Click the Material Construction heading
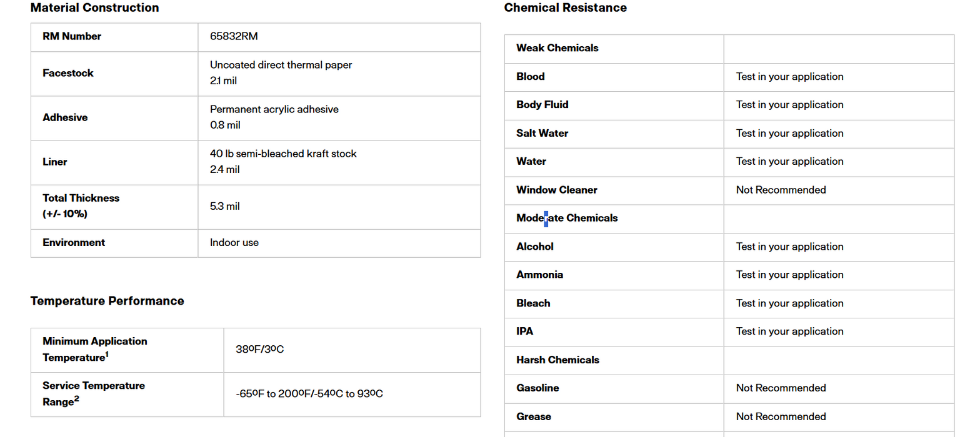The width and height of the screenshot is (980, 437). pyautogui.click(x=94, y=8)
